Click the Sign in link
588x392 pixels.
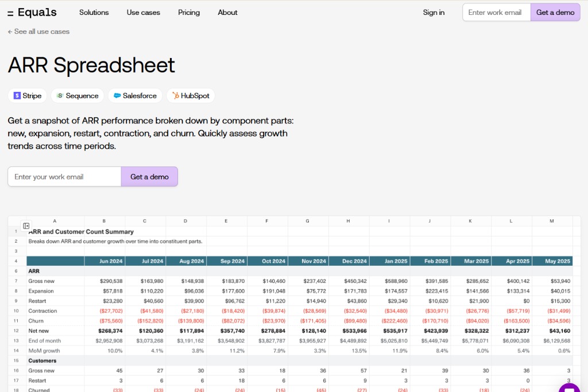pyautogui.click(x=434, y=13)
